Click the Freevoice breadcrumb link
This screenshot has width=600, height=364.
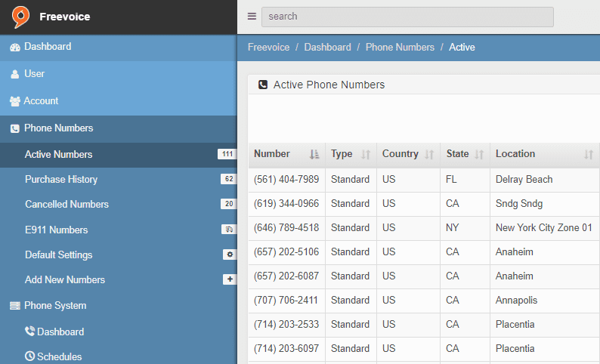[268, 47]
